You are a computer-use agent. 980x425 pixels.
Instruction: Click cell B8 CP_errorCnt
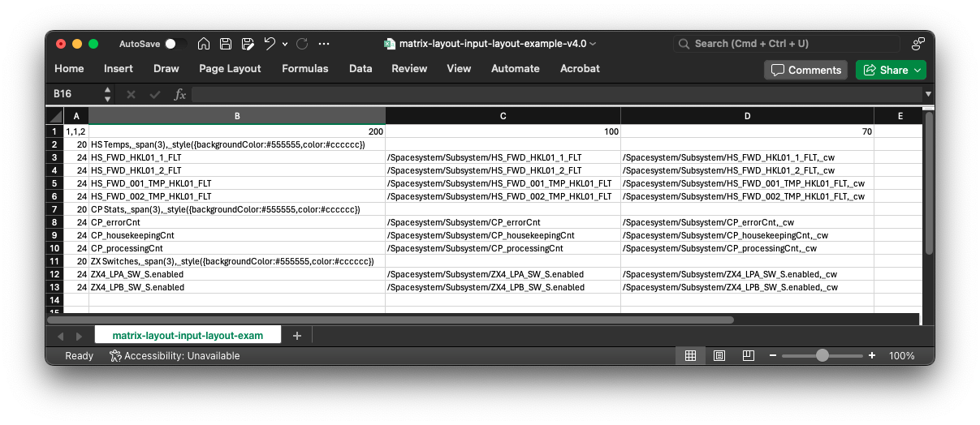click(237, 222)
